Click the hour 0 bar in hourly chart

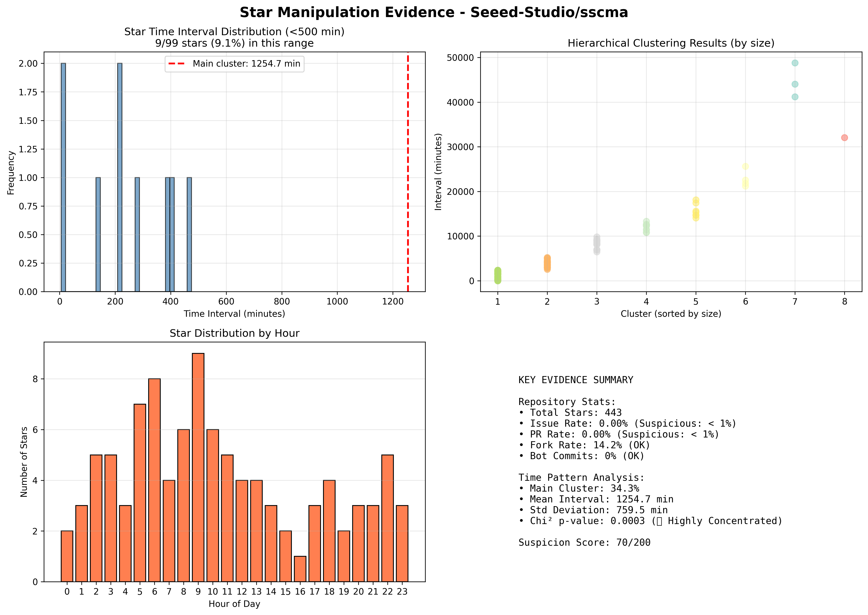pyautogui.click(x=67, y=556)
